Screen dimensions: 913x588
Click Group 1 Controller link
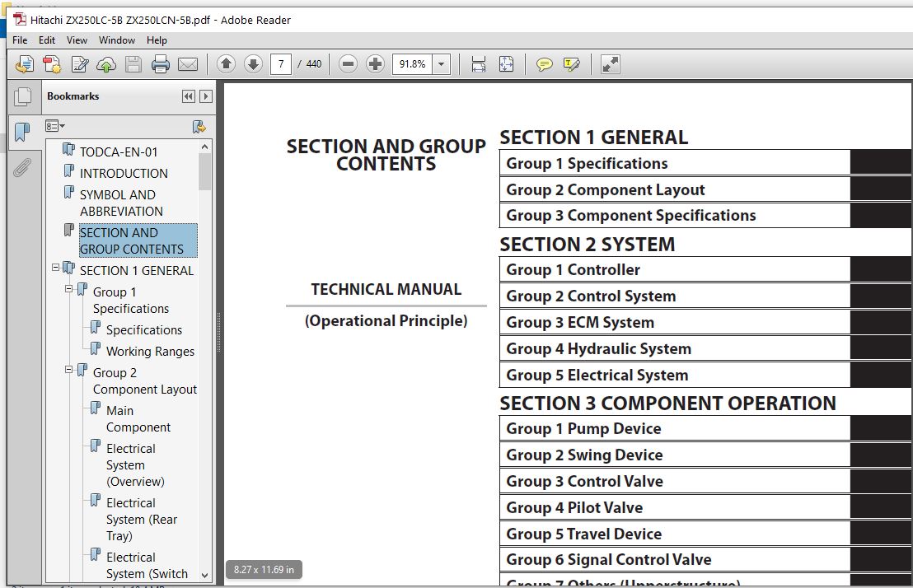573,269
